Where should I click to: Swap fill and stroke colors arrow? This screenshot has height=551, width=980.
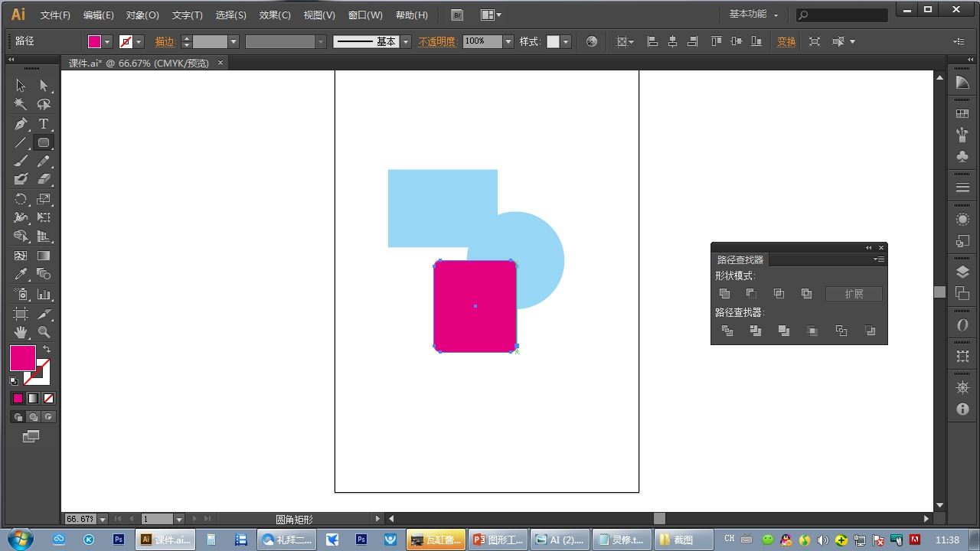pos(47,349)
